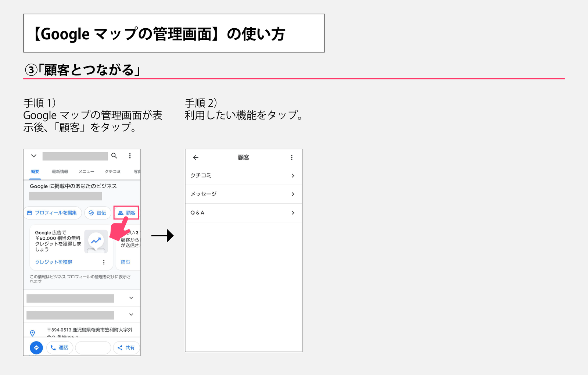Image resolution: width=588 pixels, height=375 pixels.
Task: Open the クチコミ row in 顧客 list
Action: pyautogui.click(x=244, y=176)
